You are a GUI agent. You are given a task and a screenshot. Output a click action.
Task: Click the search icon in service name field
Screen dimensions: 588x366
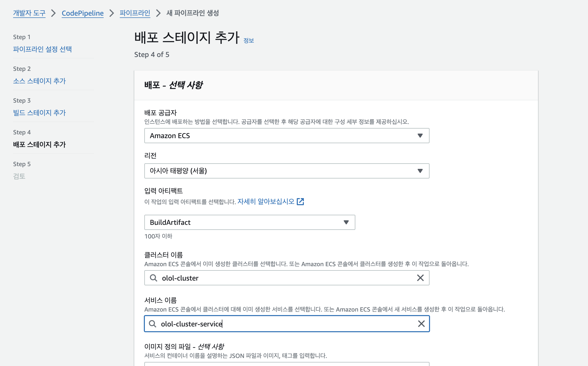[x=152, y=324]
